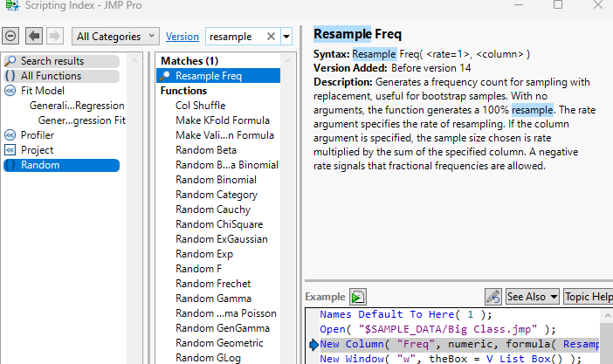Select Random ChiSquare function

point(219,224)
